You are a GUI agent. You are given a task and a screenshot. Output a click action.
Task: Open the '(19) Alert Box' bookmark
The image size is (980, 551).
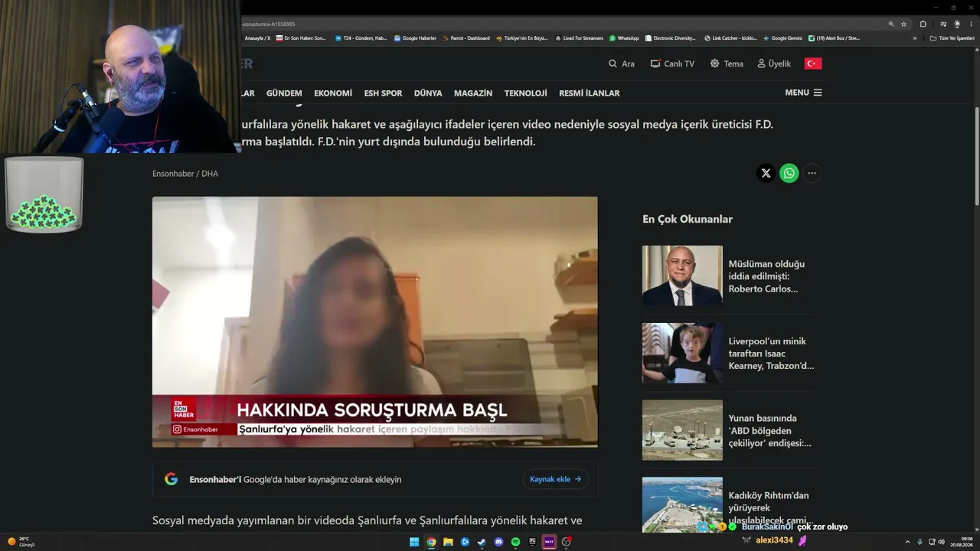click(x=835, y=38)
